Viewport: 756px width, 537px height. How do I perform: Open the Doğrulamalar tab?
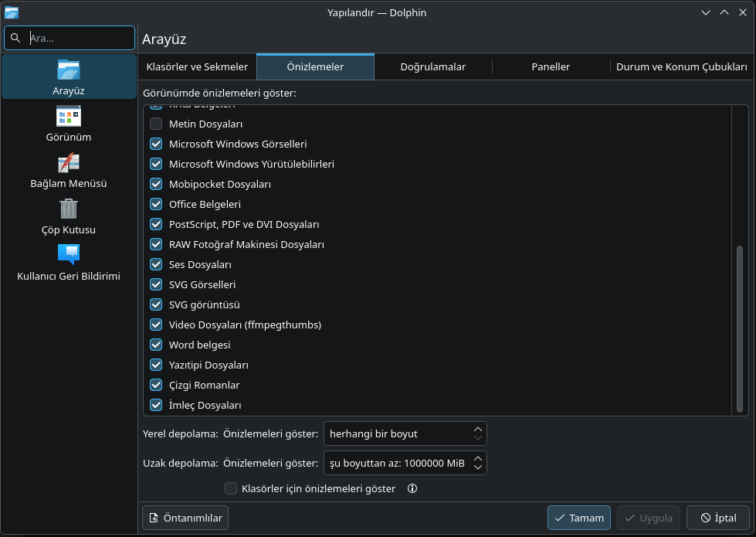[433, 66]
